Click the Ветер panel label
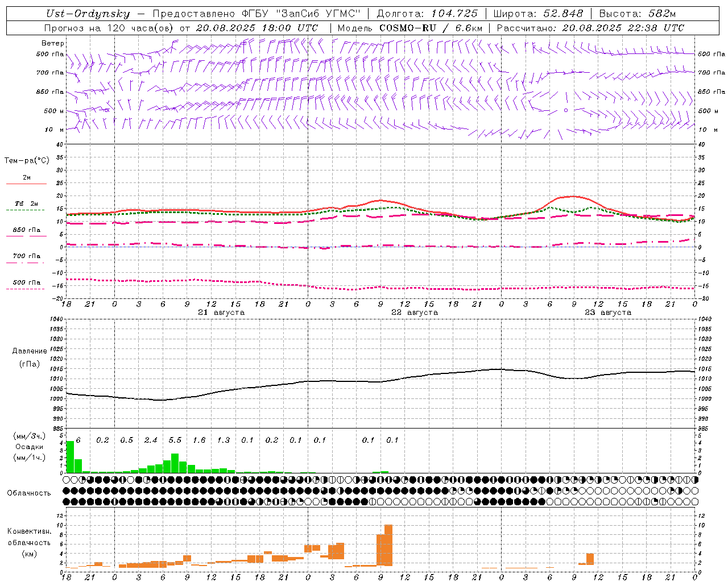 click(53, 43)
